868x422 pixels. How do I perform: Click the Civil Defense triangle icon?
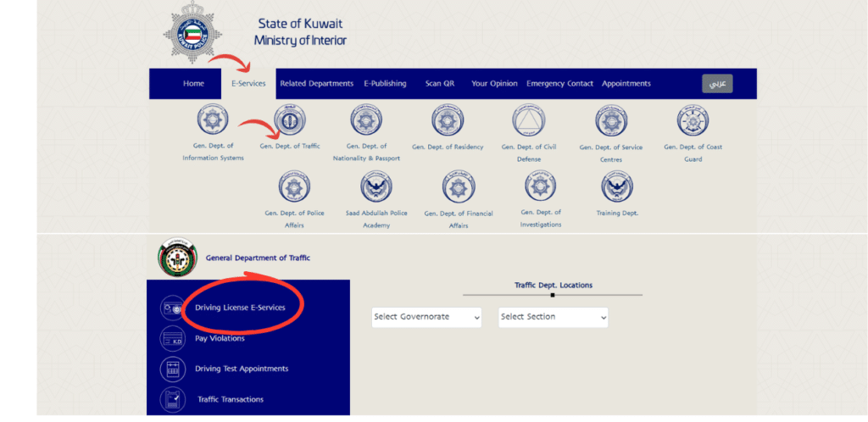[x=528, y=121]
